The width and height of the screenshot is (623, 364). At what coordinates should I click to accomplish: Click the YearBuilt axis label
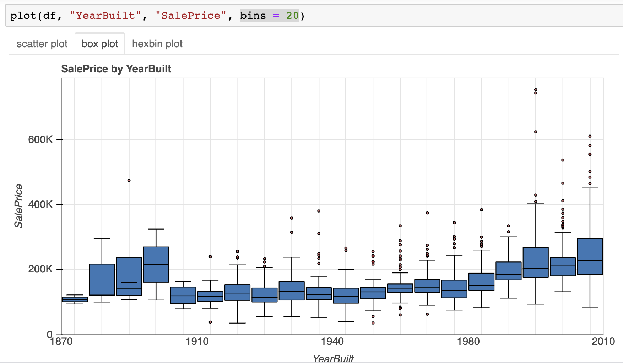coord(333,358)
